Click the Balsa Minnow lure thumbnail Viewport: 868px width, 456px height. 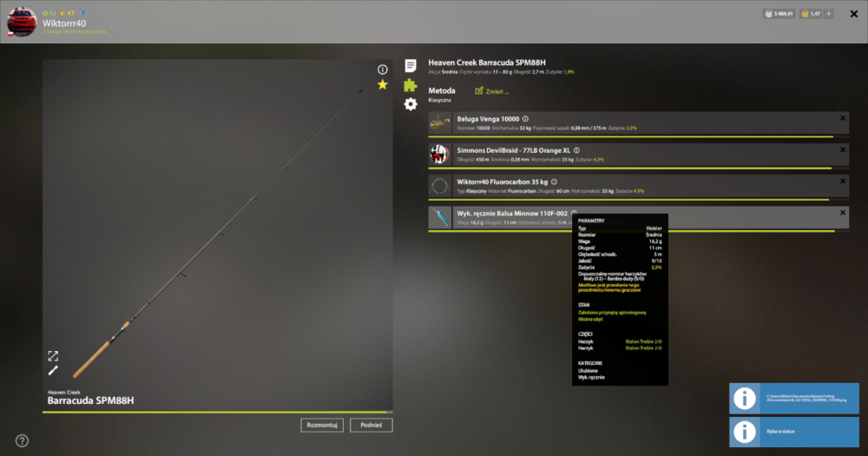439,218
